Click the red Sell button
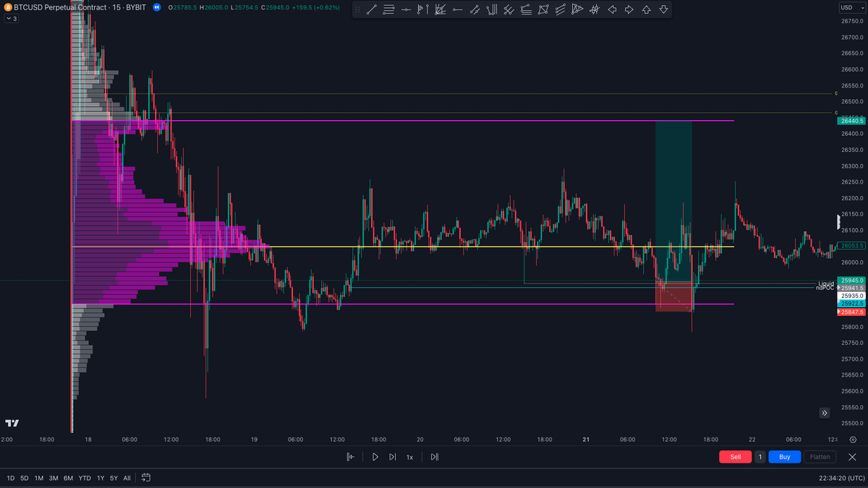Image resolution: width=868 pixels, height=488 pixels. coord(736,457)
